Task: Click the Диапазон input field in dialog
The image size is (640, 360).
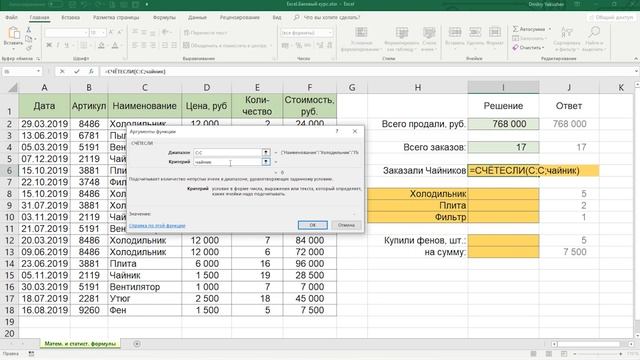Action: [x=227, y=153]
